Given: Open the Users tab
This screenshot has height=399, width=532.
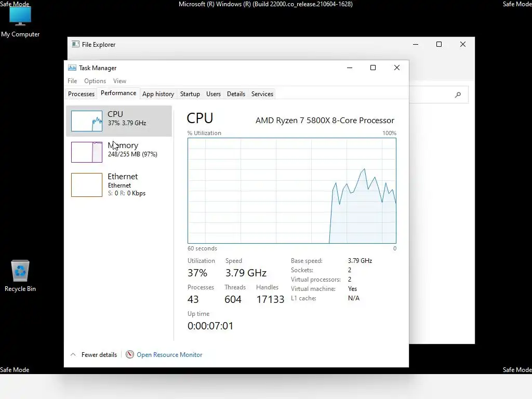Looking at the screenshot, I should tap(214, 94).
